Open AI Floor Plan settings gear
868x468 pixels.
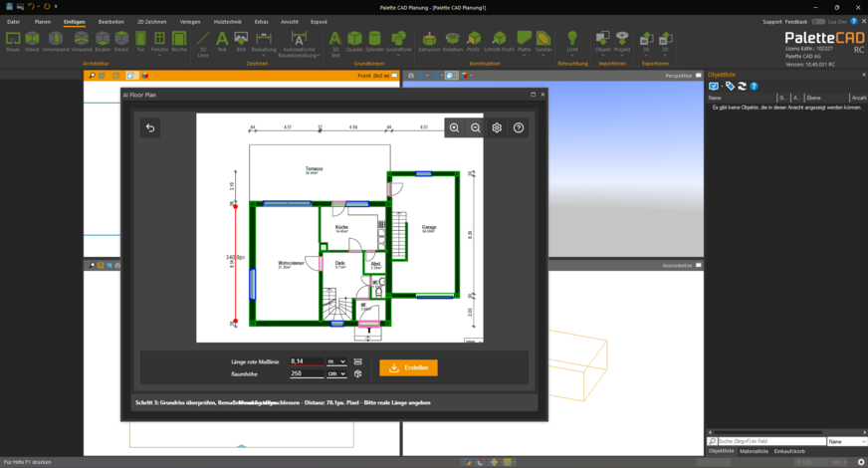point(497,127)
